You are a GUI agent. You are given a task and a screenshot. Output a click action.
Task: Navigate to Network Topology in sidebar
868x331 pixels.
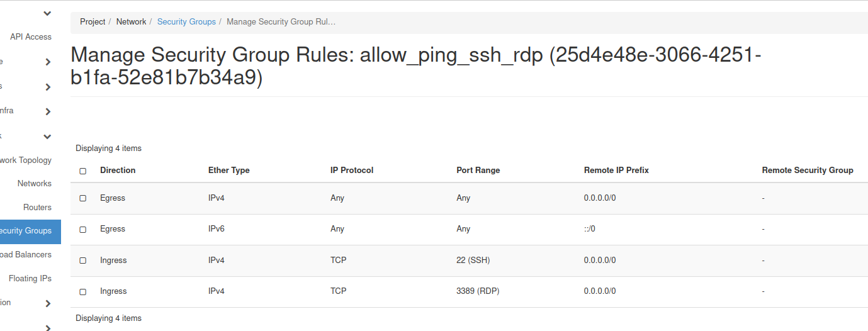click(26, 160)
